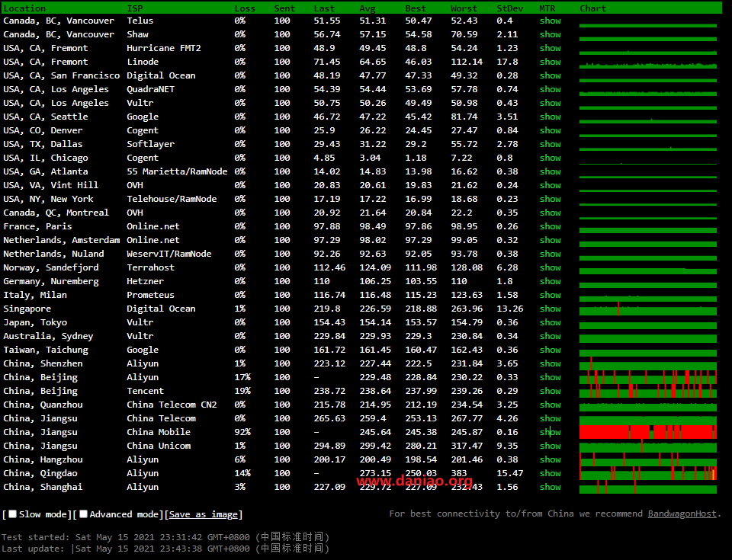Viewport: 732px width, 560px height.
Task: Show MTR for New York Telehouse/RamNode
Action: pyautogui.click(x=550, y=199)
